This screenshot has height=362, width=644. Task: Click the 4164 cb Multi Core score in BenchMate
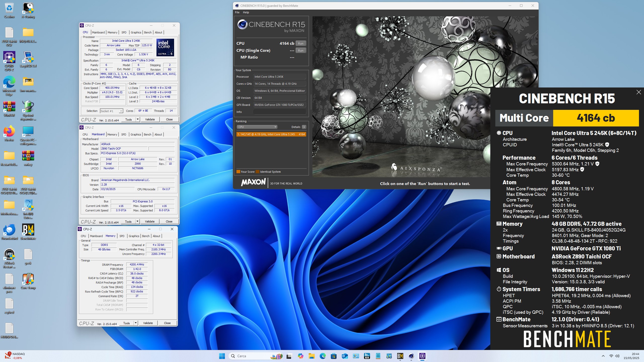coord(596,118)
